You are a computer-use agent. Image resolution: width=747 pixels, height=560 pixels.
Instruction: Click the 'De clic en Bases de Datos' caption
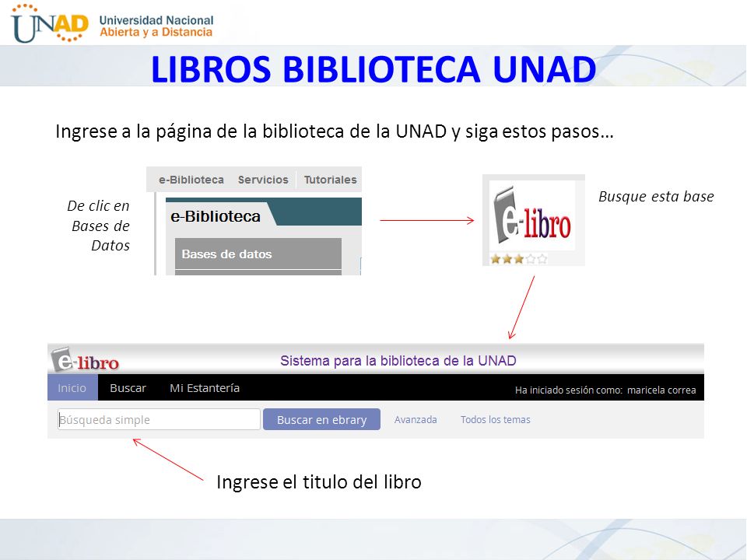(x=99, y=226)
